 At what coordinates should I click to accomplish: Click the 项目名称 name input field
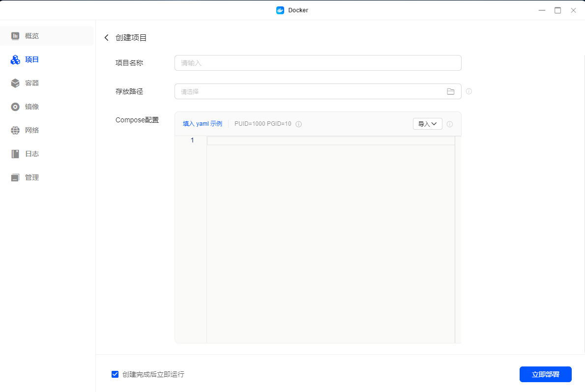tap(318, 63)
